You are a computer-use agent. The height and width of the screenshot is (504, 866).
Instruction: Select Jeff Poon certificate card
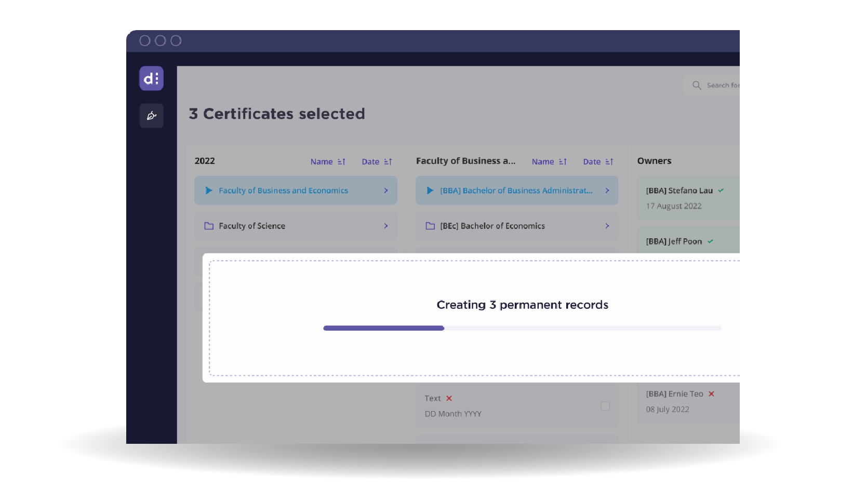pyautogui.click(x=686, y=241)
